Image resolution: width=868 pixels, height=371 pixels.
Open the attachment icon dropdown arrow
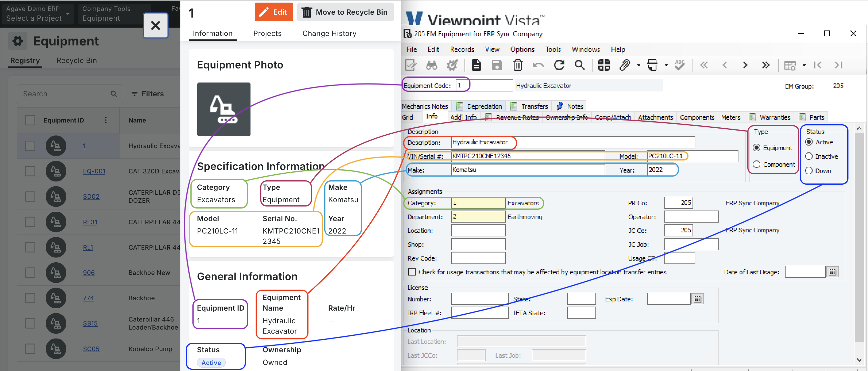639,65
